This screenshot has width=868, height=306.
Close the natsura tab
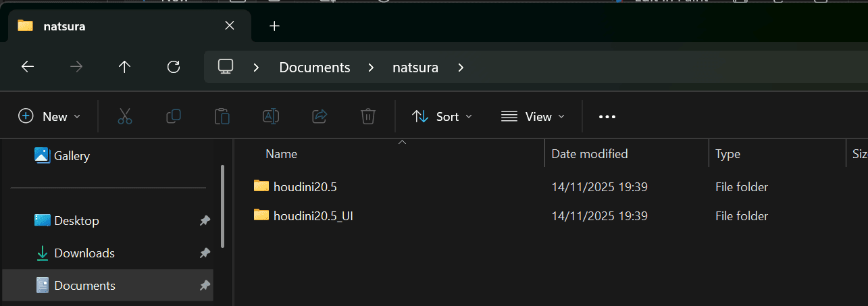(x=230, y=26)
